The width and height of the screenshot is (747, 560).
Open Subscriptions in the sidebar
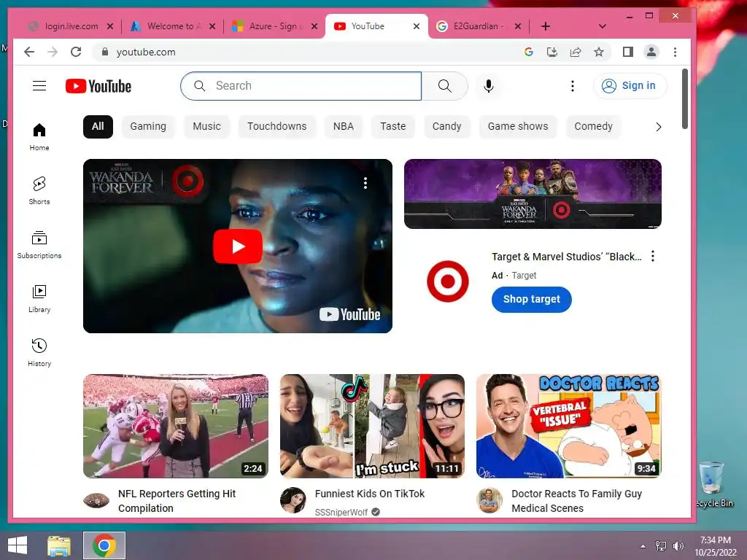pos(39,245)
